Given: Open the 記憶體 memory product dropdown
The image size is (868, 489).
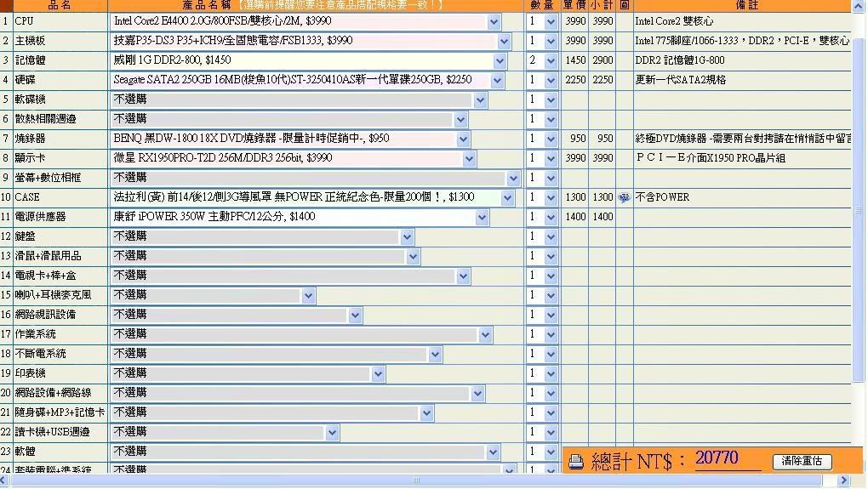Looking at the screenshot, I should pos(499,60).
